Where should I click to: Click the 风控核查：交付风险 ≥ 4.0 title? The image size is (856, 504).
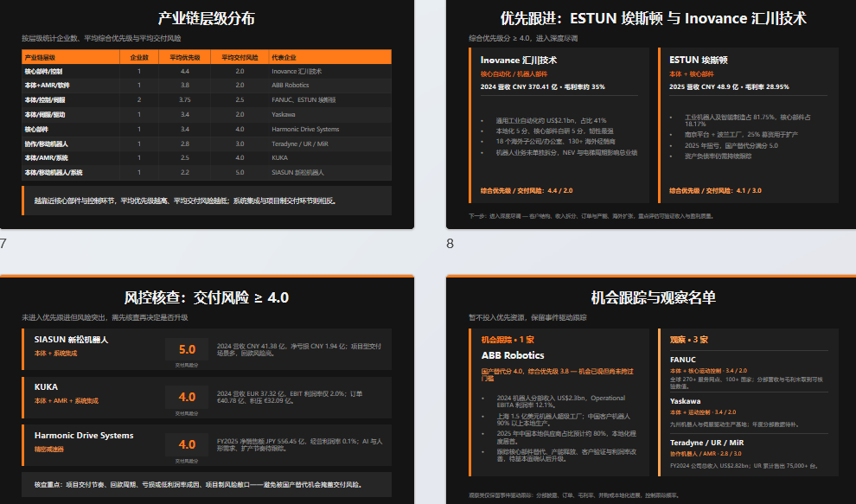(x=207, y=297)
